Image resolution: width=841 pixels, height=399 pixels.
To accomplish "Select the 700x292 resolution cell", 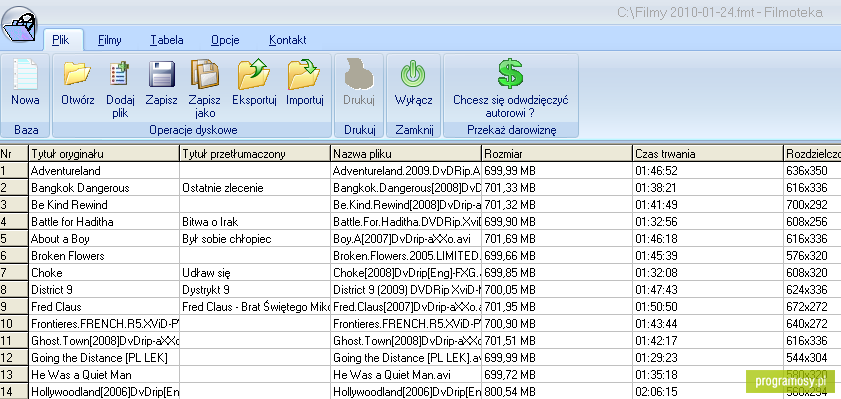I will click(x=813, y=205).
